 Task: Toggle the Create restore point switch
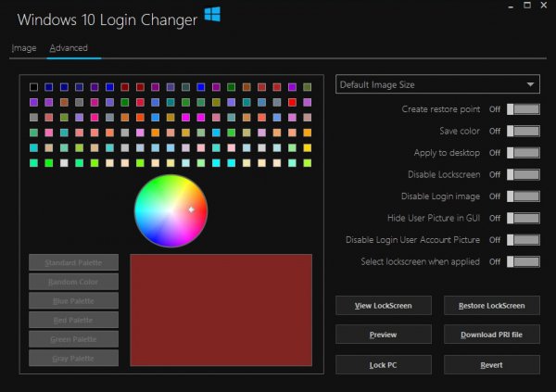click(x=523, y=109)
